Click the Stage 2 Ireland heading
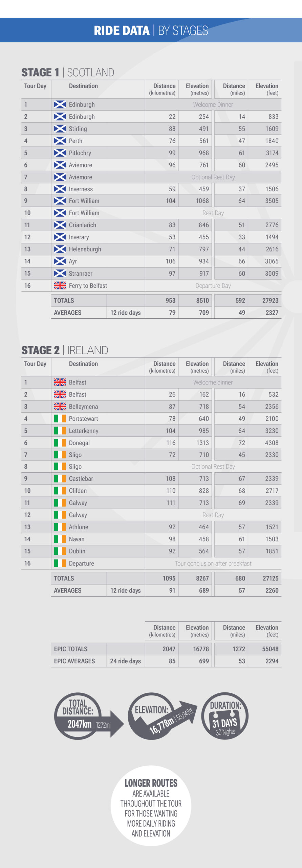The image size is (302, 868). click(65, 350)
